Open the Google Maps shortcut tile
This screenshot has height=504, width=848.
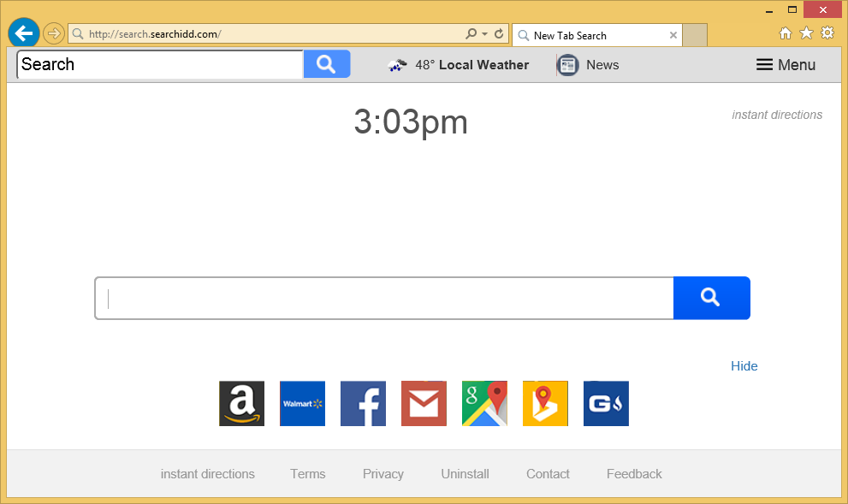pos(484,403)
